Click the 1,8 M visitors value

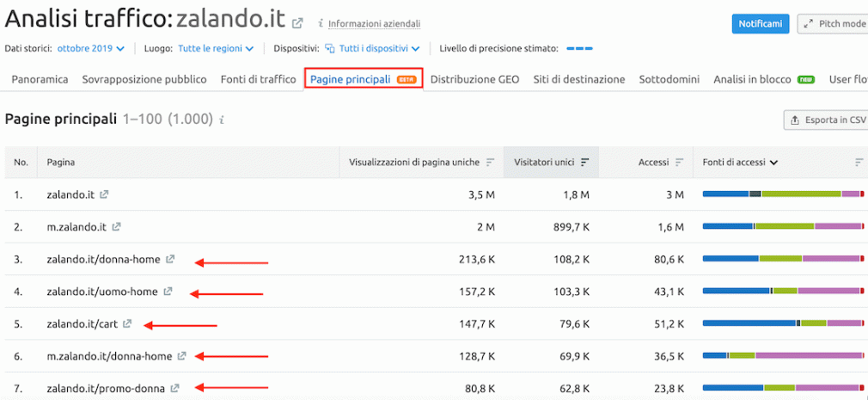coord(577,194)
